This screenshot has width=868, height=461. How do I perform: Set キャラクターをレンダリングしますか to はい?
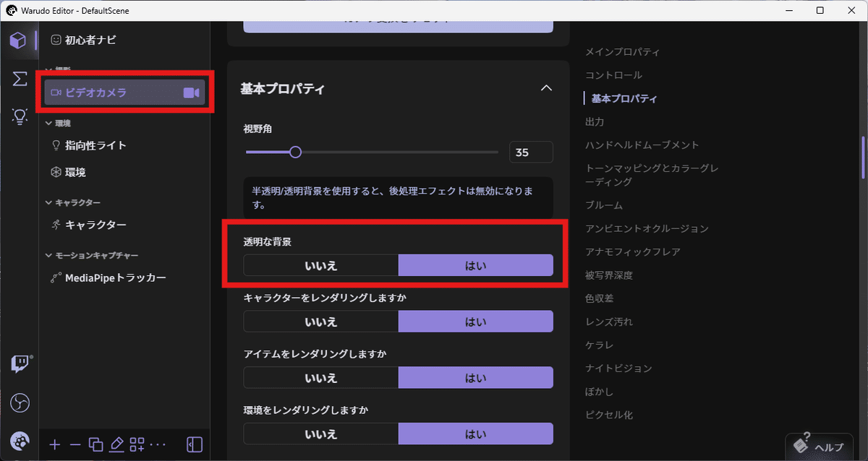pyautogui.click(x=475, y=322)
